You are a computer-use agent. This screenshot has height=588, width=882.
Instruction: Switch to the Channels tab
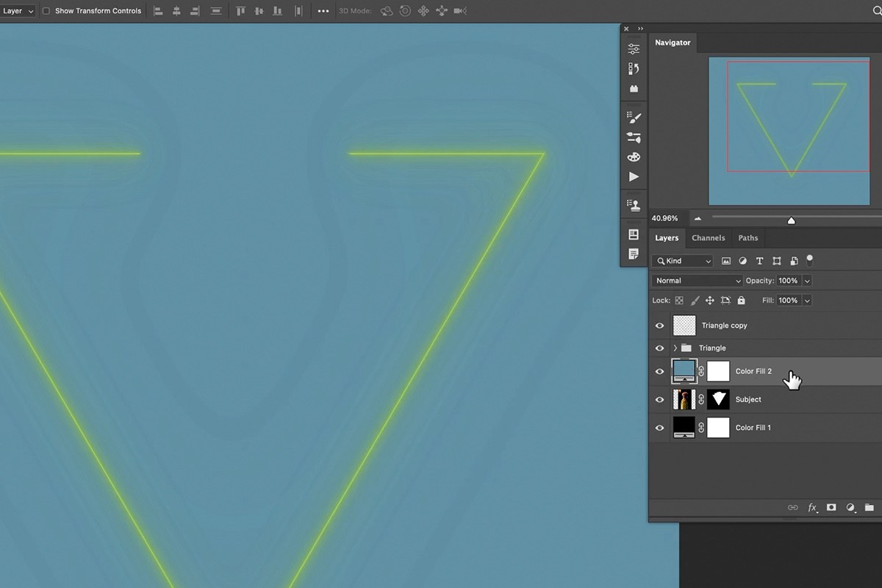coord(709,238)
